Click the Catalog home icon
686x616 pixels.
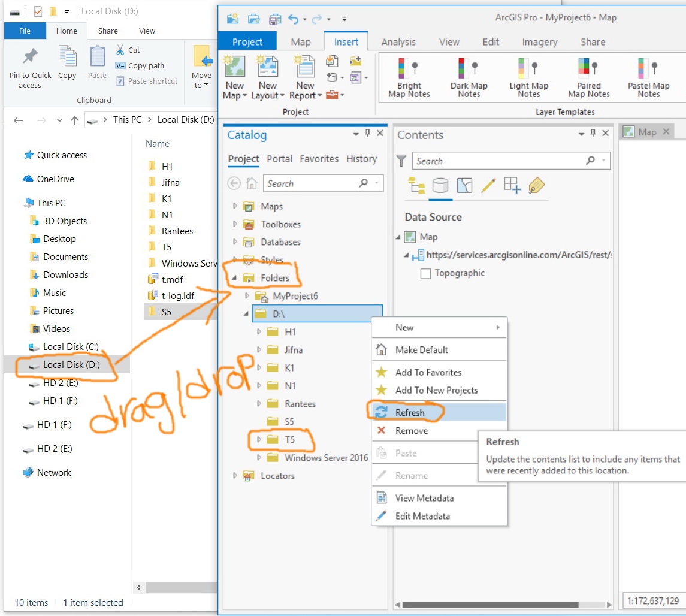[x=252, y=183]
